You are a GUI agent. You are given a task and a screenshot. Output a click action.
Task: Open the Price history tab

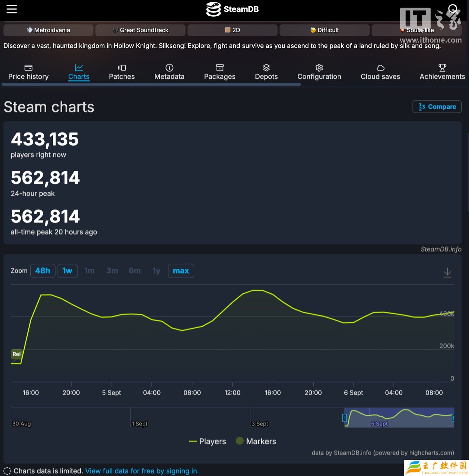[x=28, y=72]
